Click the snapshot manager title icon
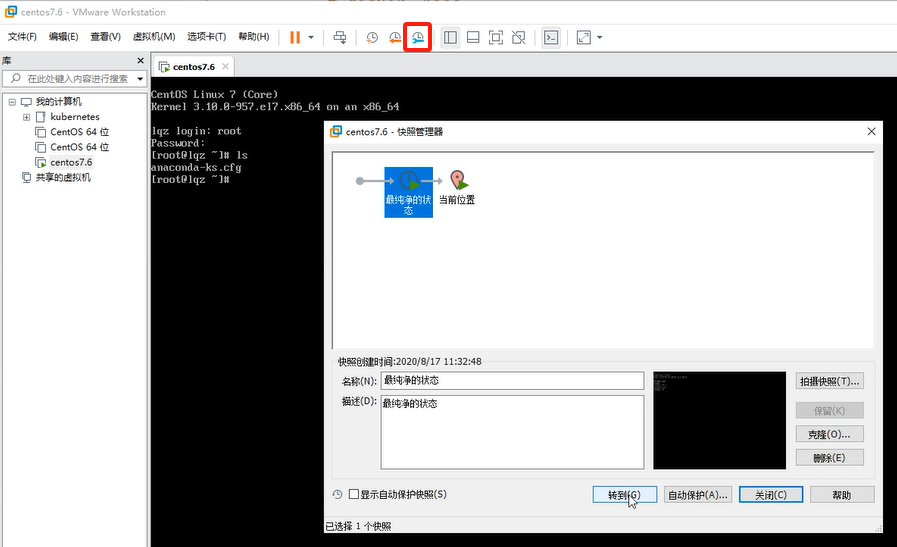897x547 pixels. [x=336, y=132]
